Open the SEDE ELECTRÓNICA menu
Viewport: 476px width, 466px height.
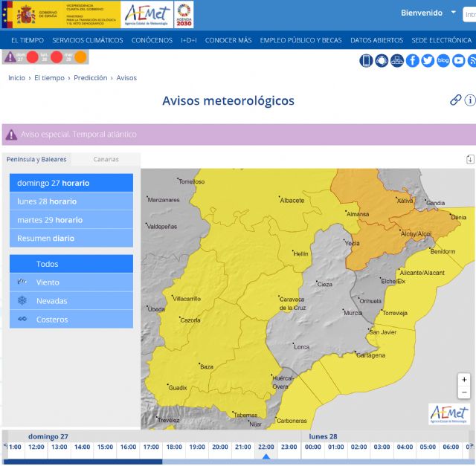(441, 40)
